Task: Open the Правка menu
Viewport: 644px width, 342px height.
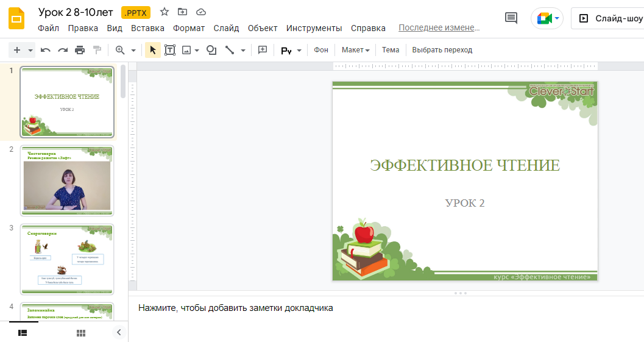Action: pos(83,28)
